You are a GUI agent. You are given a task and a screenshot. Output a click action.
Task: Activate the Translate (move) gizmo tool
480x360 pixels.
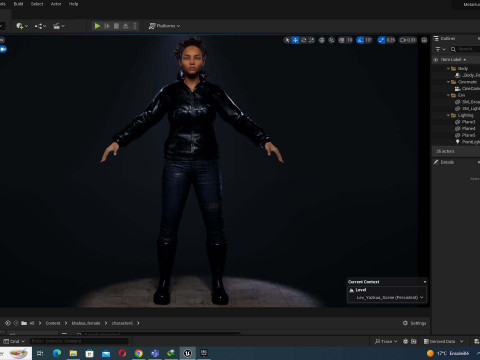pyautogui.click(x=295, y=40)
